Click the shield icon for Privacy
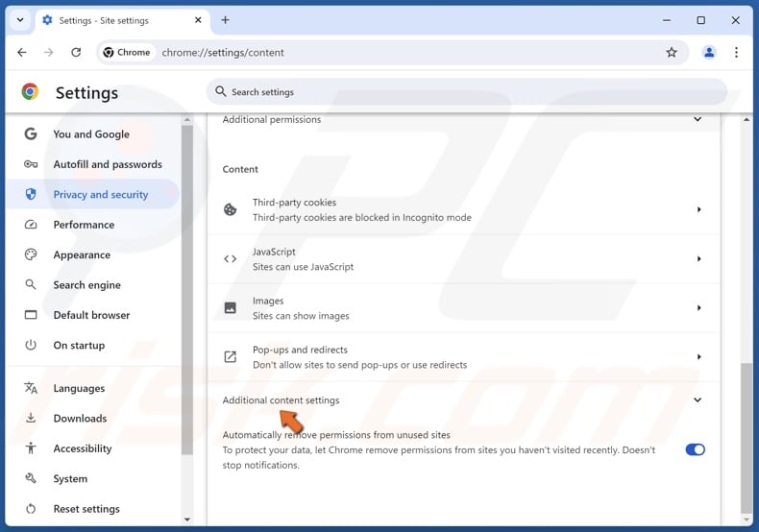The height and width of the screenshot is (532, 759). pyautogui.click(x=31, y=194)
